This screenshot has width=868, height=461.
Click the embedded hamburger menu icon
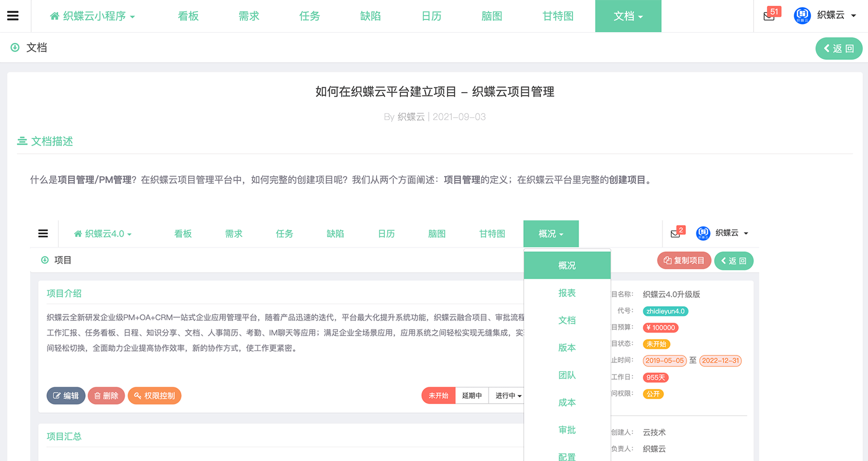coord(43,233)
